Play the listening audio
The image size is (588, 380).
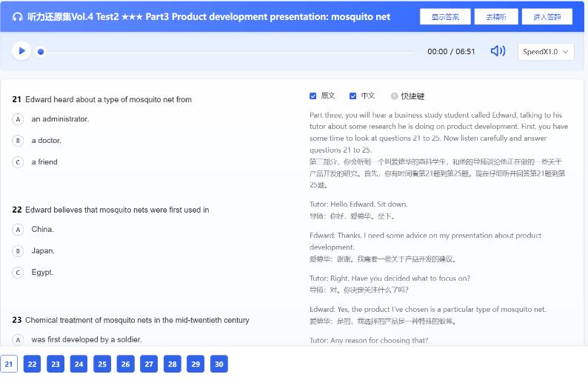[x=21, y=50]
